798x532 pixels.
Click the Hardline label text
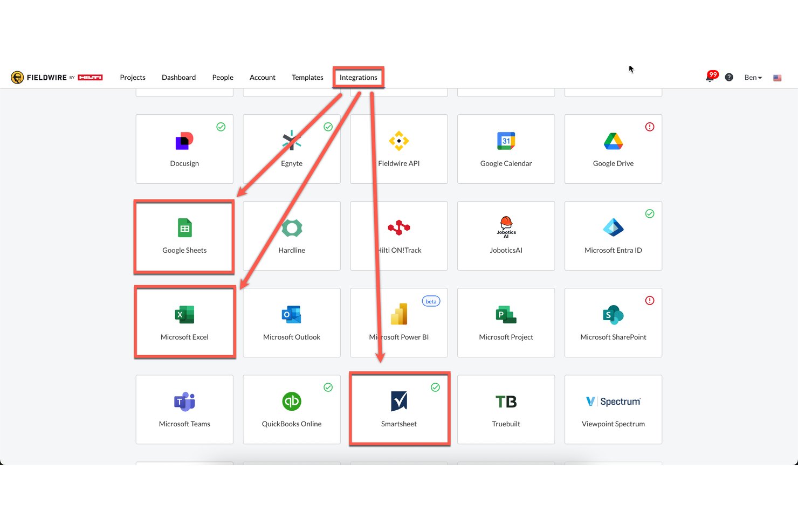pyautogui.click(x=292, y=250)
